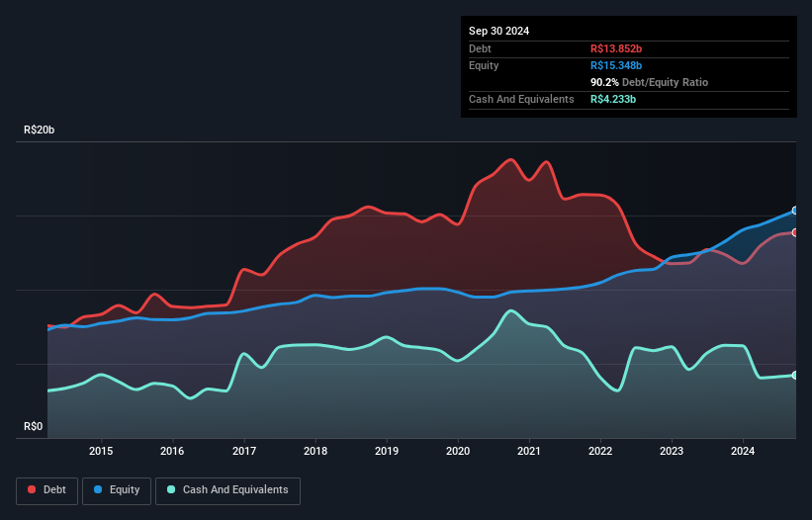
Task: Click the Sep 30 2024 tooltip date
Action: 498,31
